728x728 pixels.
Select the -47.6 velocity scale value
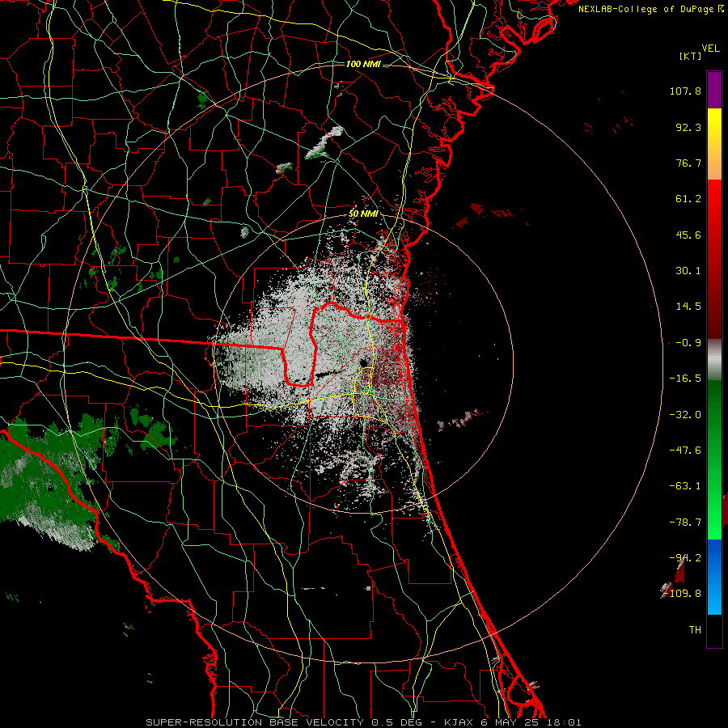[x=685, y=451]
